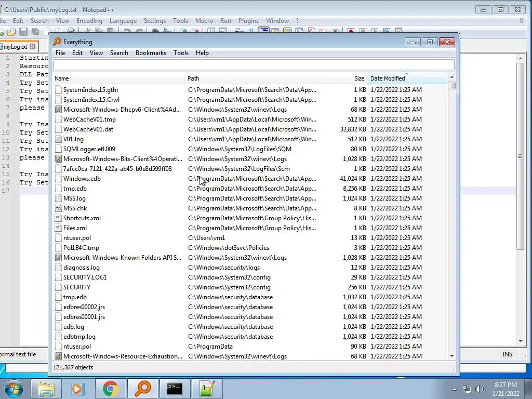Viewport: 532px width, 399px height.
Task: Open the Windows Start button
Action: click(14, 389)
